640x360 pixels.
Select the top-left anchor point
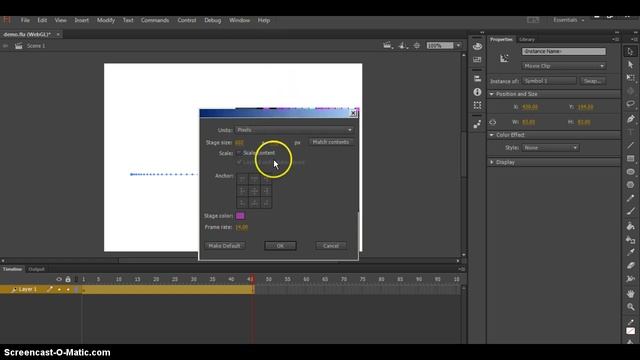coord(242,179)
